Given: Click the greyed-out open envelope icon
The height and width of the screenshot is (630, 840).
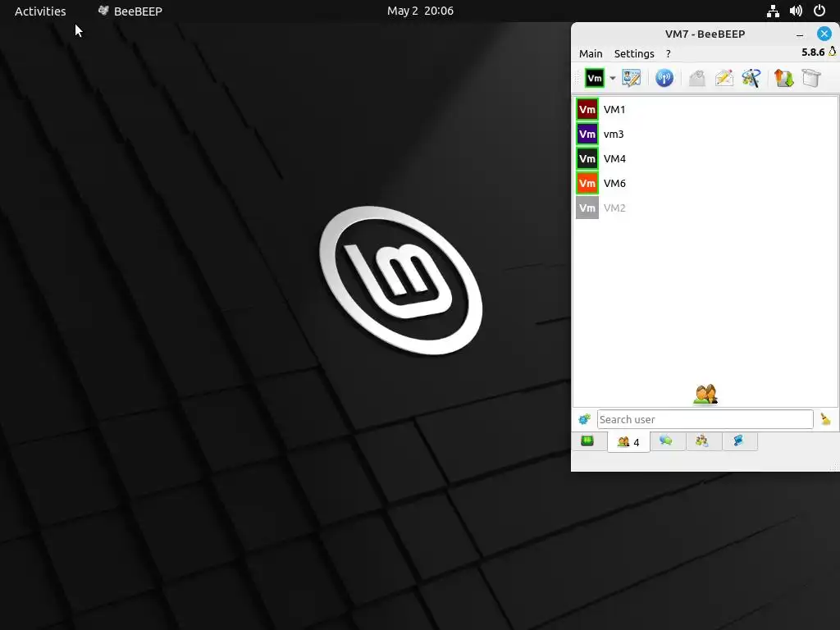Looking at the screenshot, I should [697, 78].
